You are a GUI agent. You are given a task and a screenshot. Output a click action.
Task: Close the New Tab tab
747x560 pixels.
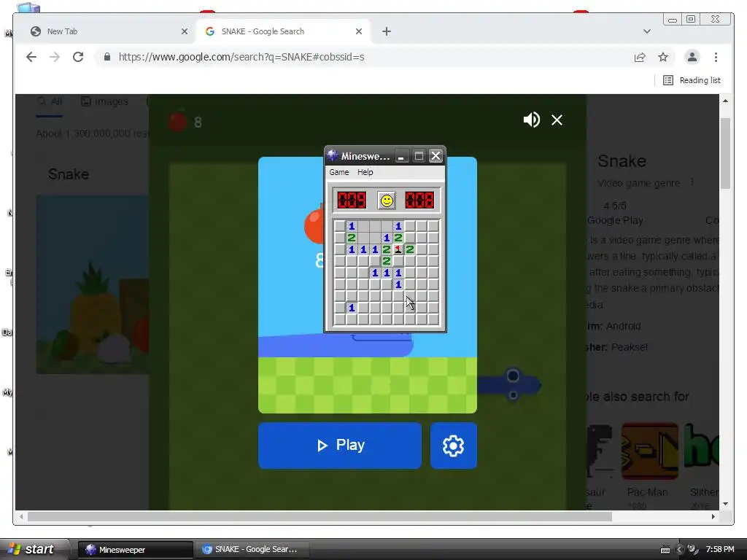185,31
